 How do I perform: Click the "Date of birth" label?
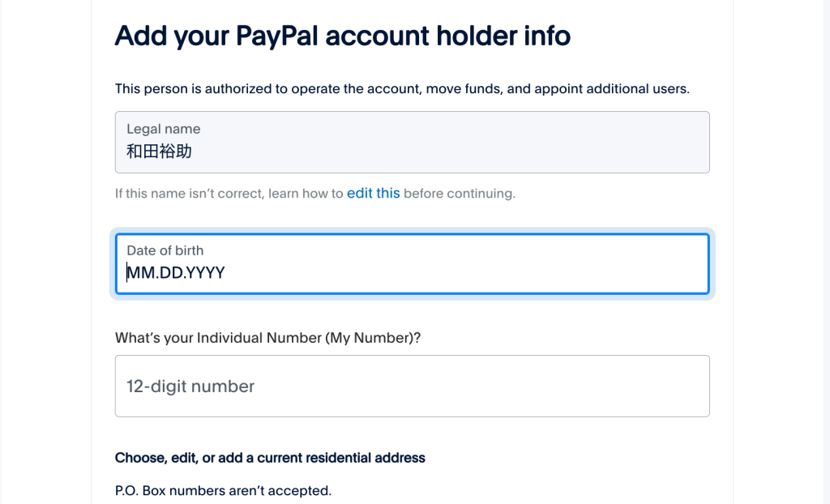(x=165, y=250)
